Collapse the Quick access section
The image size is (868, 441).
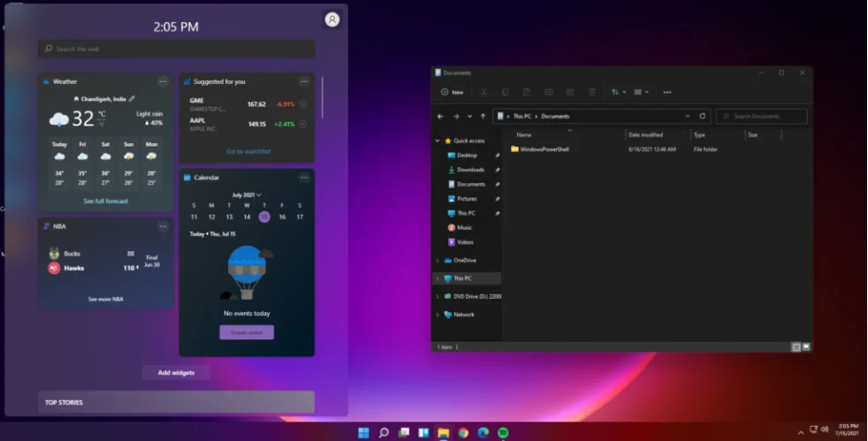click(x=438, y=141)
